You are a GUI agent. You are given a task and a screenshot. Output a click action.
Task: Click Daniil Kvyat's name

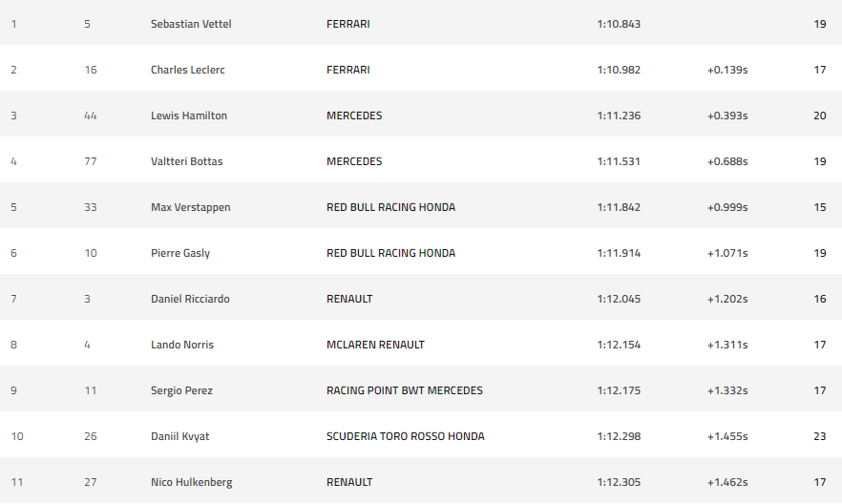(179, 436)
